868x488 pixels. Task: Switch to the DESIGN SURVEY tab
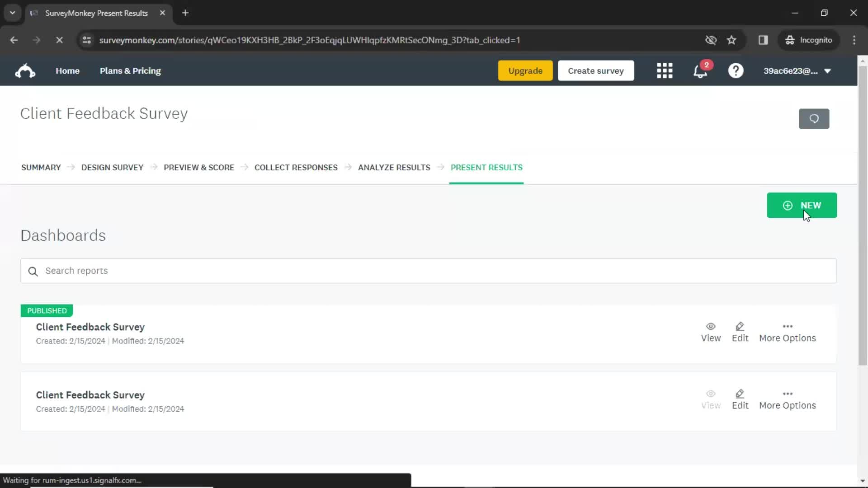(x=112, y=168)
